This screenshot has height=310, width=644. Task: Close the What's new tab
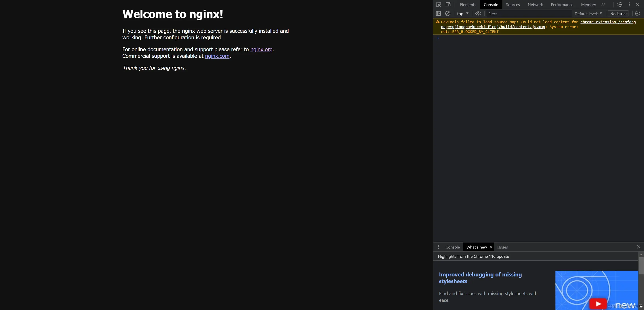[x=491, y=247]
